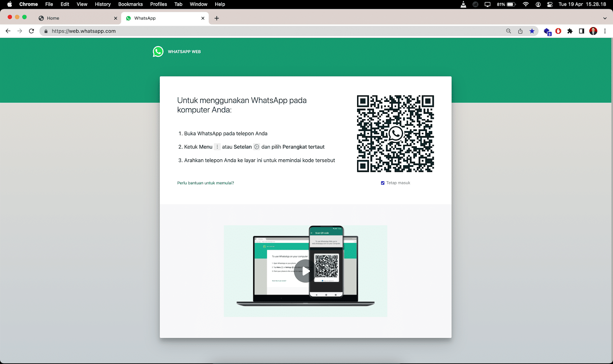The height and width of the screenshot is (364, 613).
Task: Click the bold text Perangkat tertaut
Action: [303, 147]
